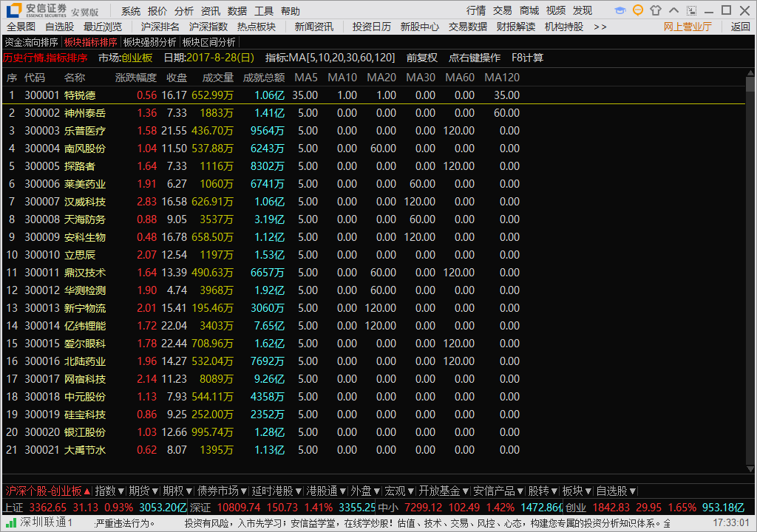Click the Essence Securities logo icon
The width and height of the screenshot is (757, 532).
coord(14,10)
